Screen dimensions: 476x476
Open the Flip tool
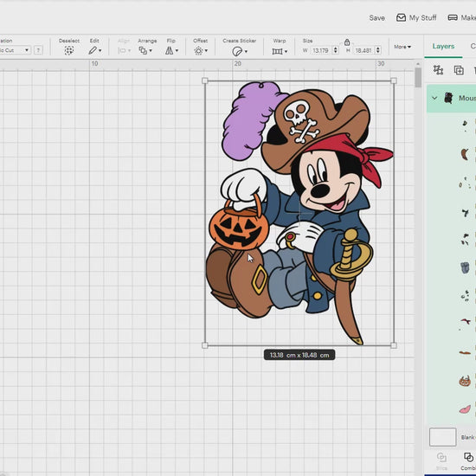[x=169, y=50]
